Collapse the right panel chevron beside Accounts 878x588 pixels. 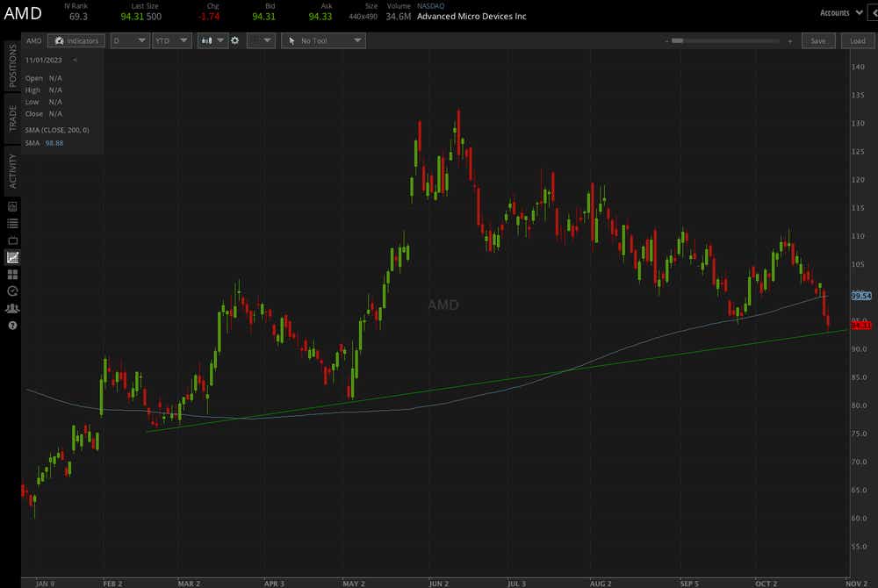(x=873, y=13)
